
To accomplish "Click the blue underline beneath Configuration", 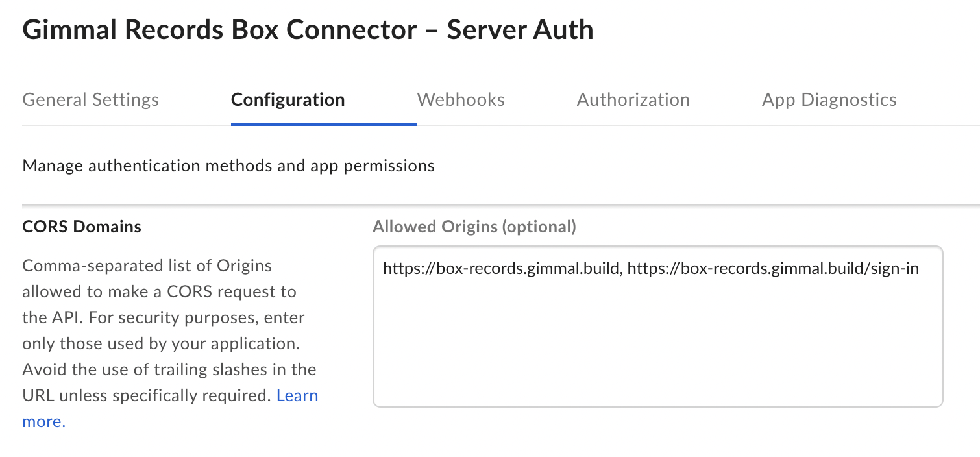I will pyautogui.click(x=323, y=124).
